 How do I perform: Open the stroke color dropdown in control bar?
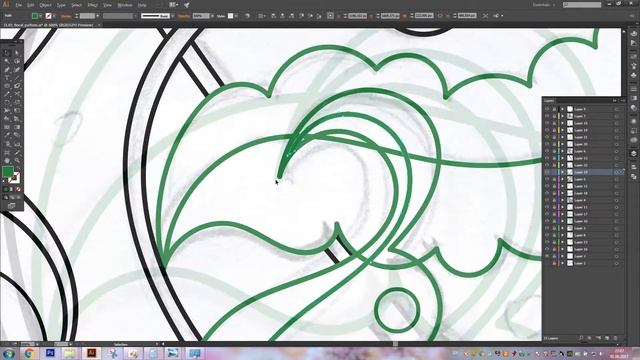coord(54,16)
